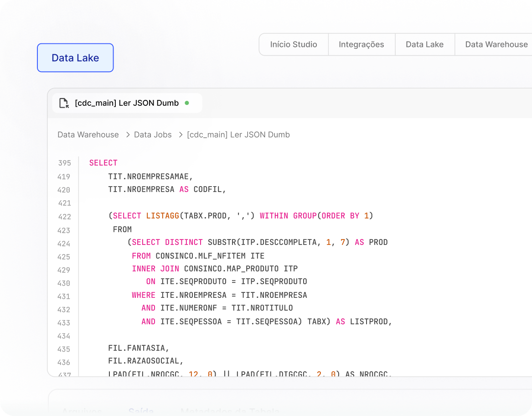This screenshot has height=416, width=532.
Task: Switch to the Integrações tab
Action: point(361,44)
